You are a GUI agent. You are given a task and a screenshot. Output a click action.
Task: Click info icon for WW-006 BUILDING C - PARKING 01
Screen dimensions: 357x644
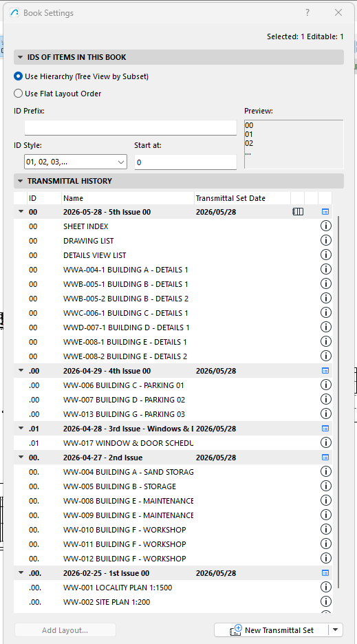point(325,385)
